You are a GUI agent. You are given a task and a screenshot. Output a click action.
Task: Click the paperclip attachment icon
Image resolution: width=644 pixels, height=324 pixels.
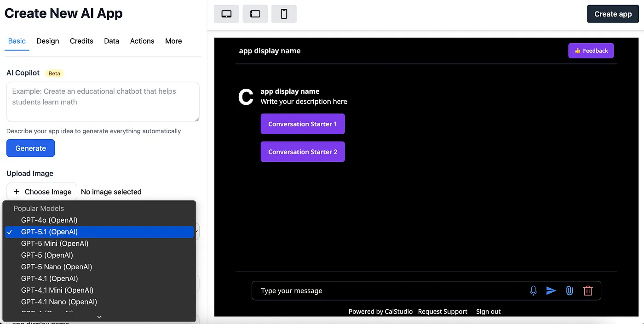[x=569, y=290]
